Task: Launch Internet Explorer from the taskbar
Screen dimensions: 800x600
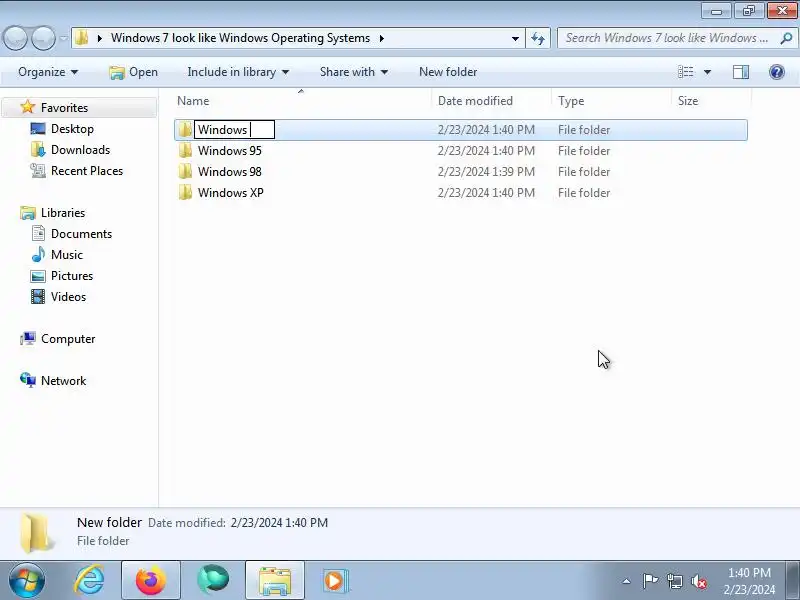Action: (89, 580)
